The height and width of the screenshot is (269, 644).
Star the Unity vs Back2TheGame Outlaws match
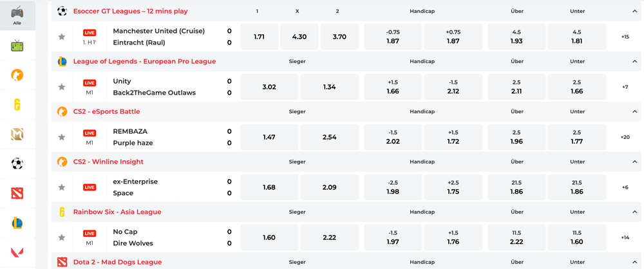[x=62, y=87]
